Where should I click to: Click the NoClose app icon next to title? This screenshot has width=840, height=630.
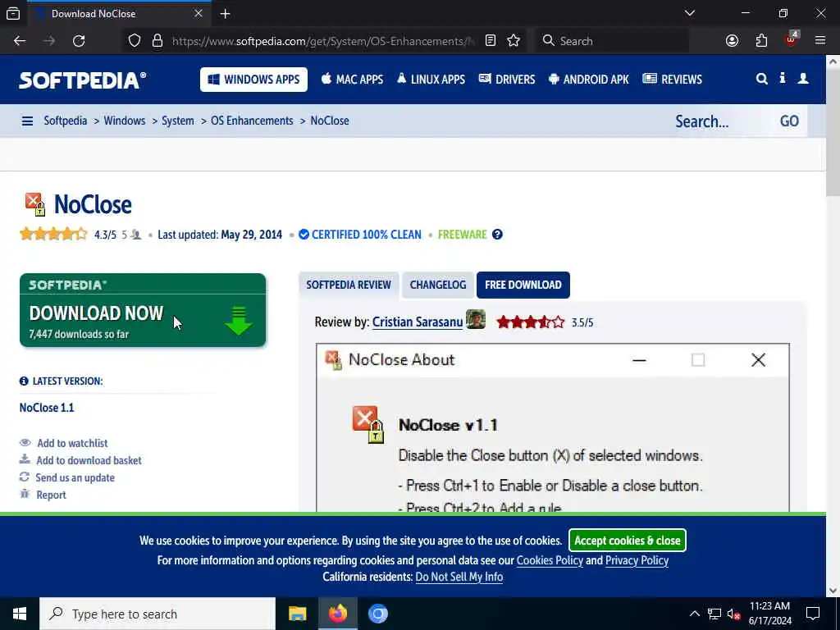[35, 204]
